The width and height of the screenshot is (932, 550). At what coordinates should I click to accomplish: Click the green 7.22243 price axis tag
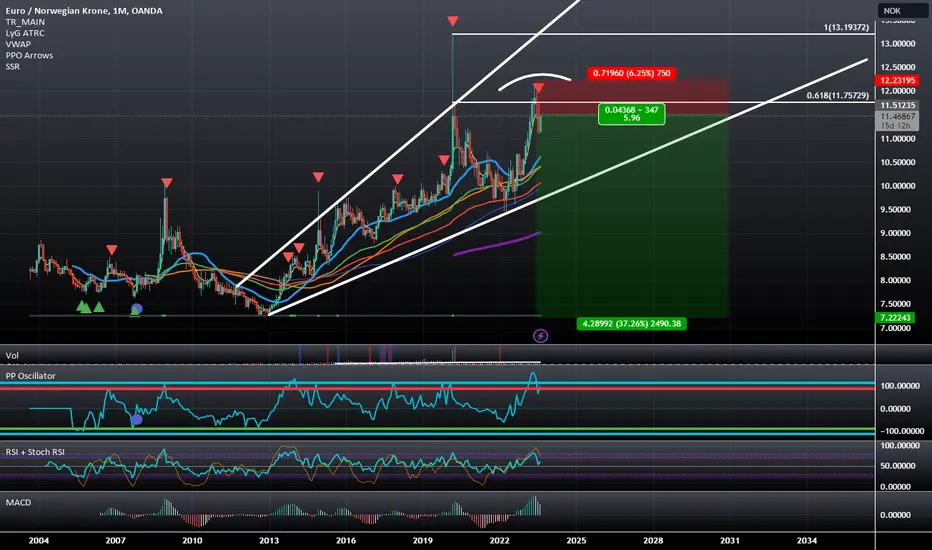point(895,318)
